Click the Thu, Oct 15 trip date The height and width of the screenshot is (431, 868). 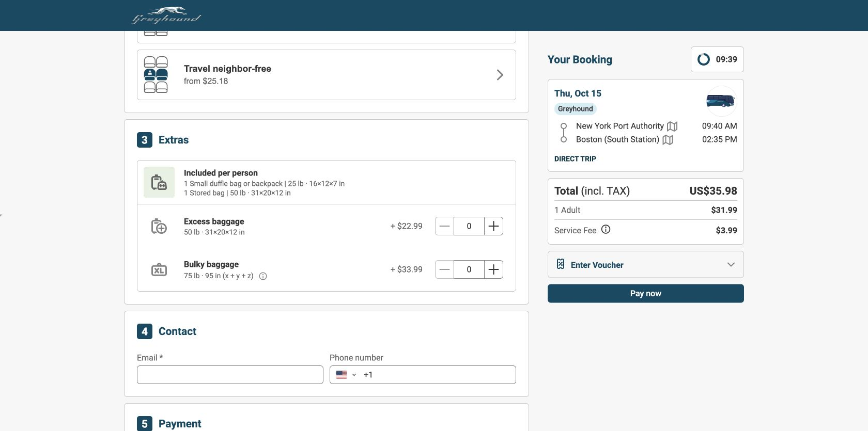pyautogui.click(x=578, y=93)
